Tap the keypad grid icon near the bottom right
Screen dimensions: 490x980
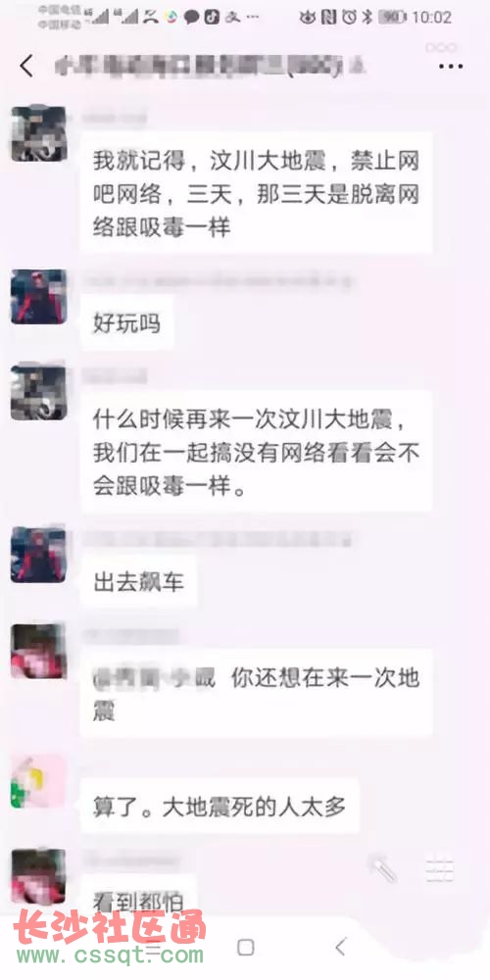click(x=439, y=869)
